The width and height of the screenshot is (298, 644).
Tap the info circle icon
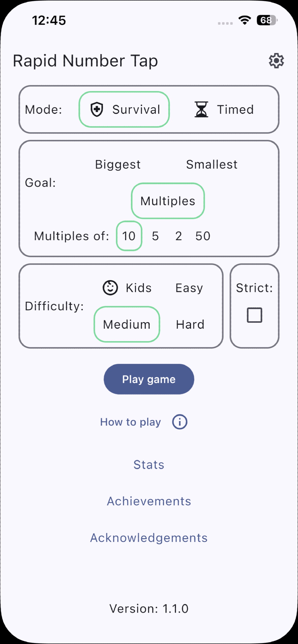(x=179, y=422)
